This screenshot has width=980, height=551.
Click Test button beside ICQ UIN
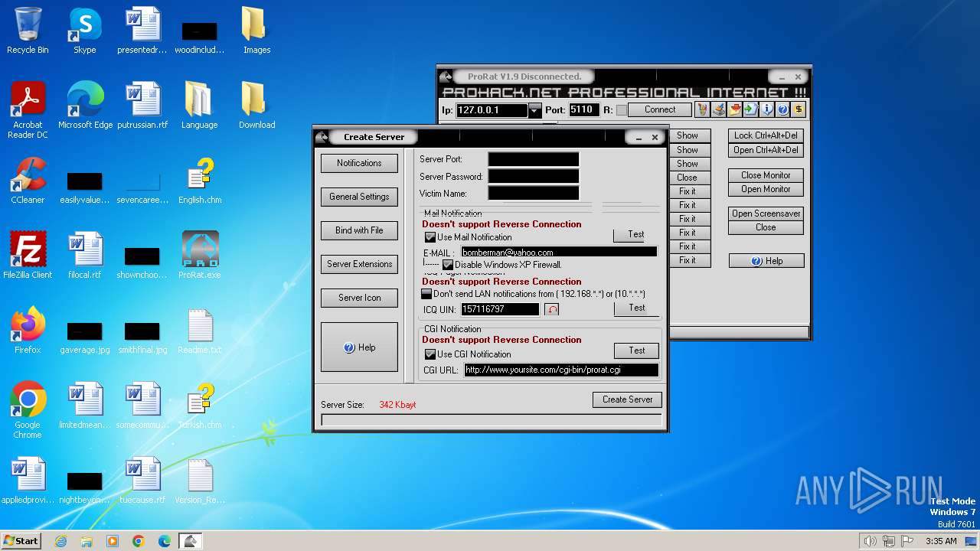pyautogui.click(x=636, y=308)
